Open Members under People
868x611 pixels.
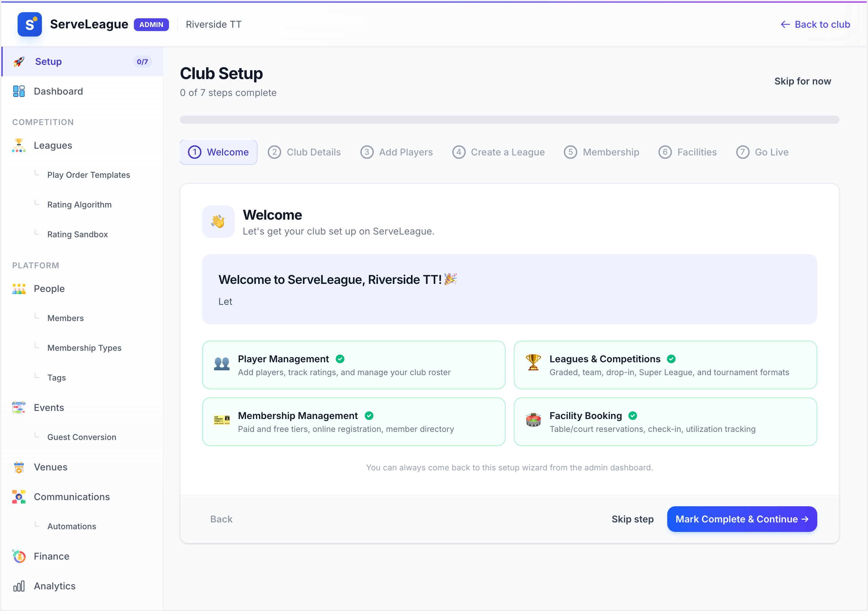tap(65, 318)
